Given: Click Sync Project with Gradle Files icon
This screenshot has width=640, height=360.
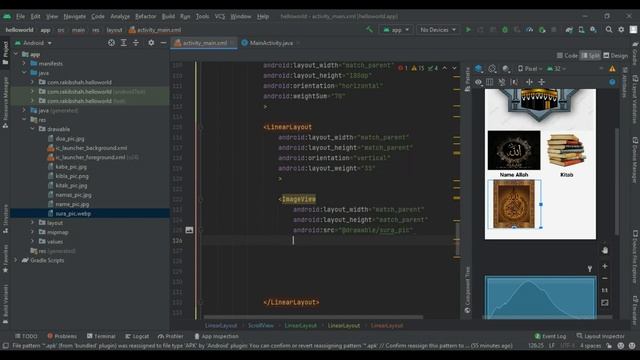Looking at the screenshot, I should point(569,30).
